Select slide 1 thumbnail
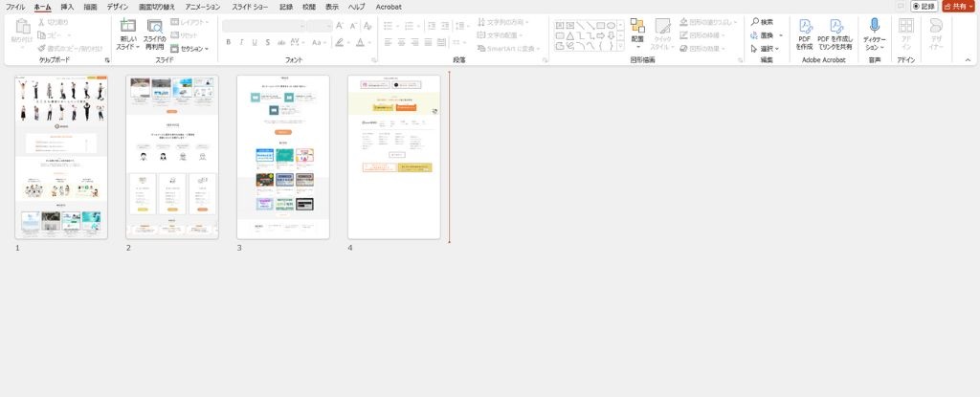The width and height of the screenshot is (980, 397). point(61,157)
